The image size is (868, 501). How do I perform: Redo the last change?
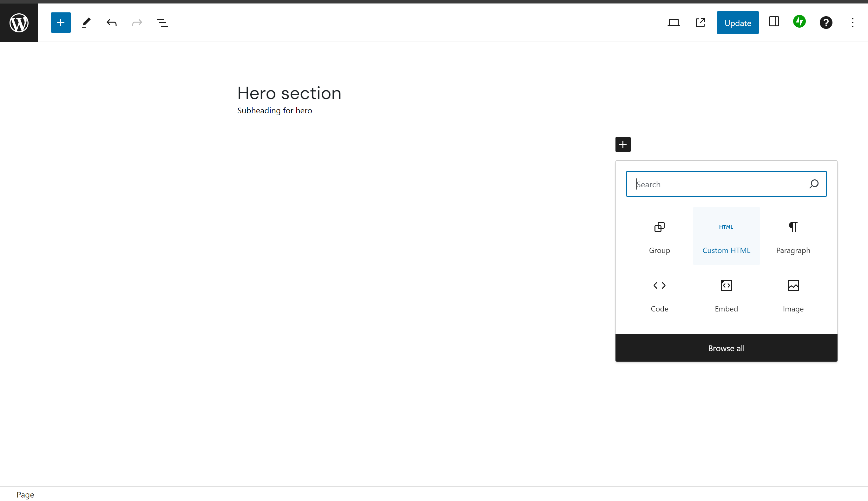(136, 22)
